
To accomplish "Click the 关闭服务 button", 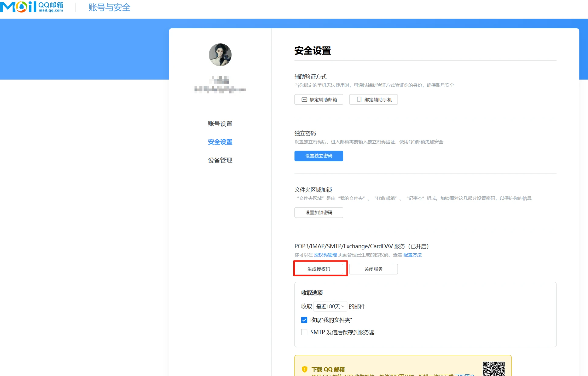I will 373,269.
